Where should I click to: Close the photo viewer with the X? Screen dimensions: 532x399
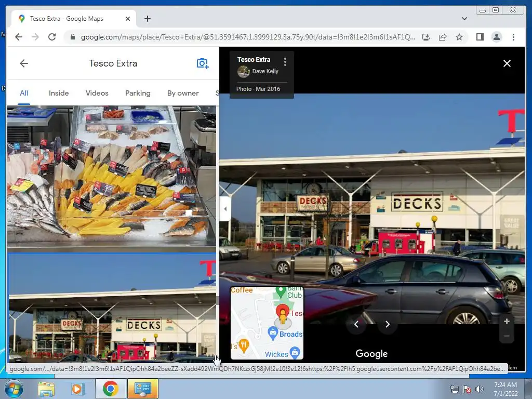(507, 63)
